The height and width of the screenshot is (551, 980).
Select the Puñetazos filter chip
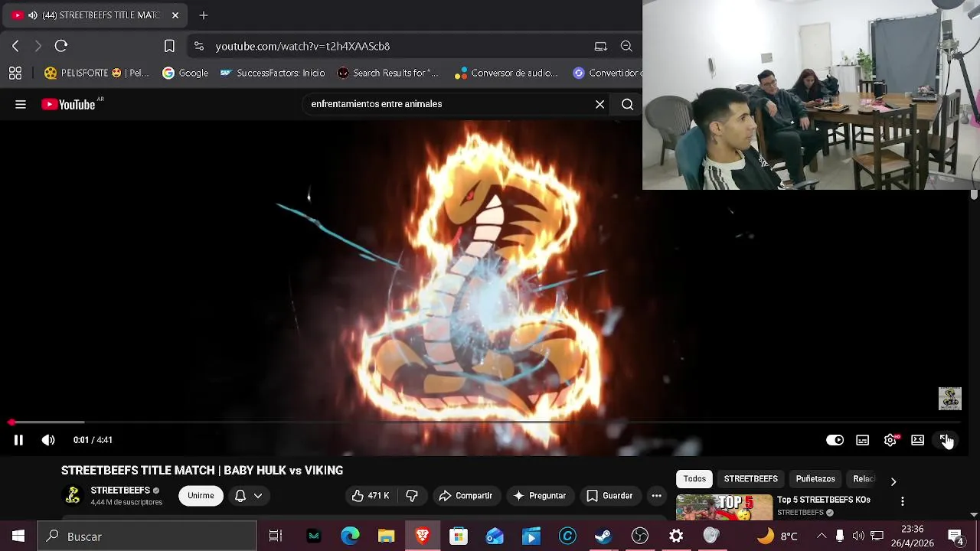coord(815,479)
